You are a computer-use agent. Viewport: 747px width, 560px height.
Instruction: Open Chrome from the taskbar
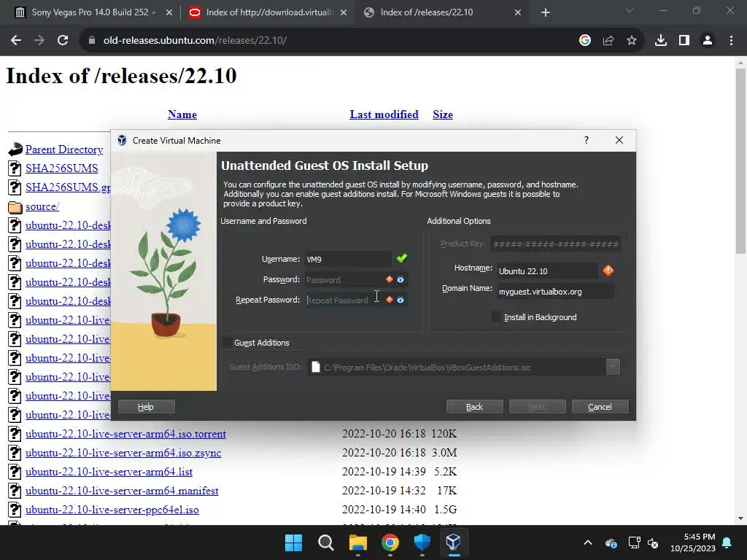pyautogui.click(x=390, y=542)
